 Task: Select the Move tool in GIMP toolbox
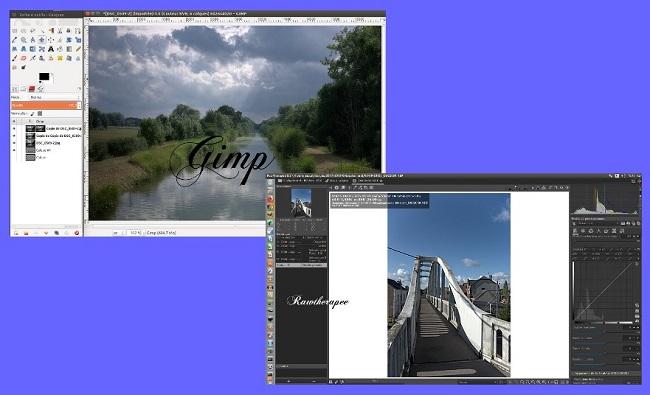(x=42, y=40)
